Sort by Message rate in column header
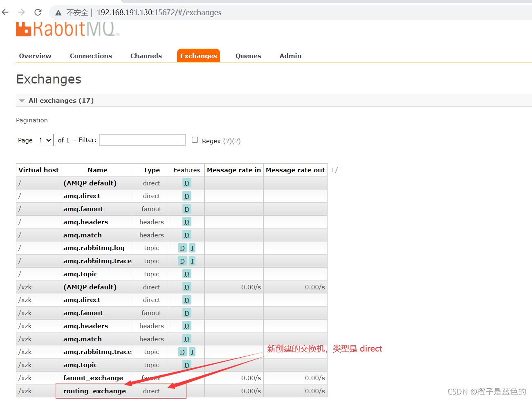This screenshot has width=532, height=399. [x=234, y=170]
